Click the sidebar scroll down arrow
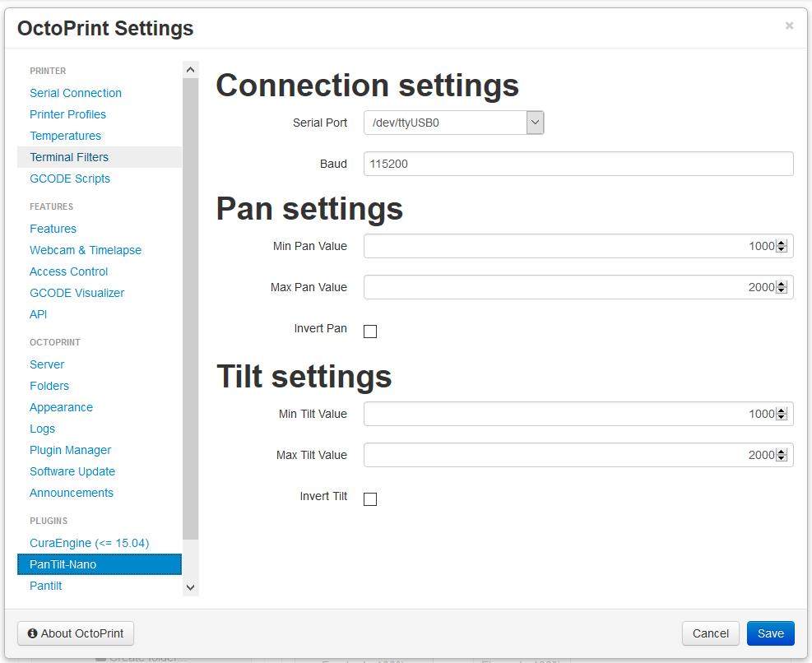 point(191,587)
